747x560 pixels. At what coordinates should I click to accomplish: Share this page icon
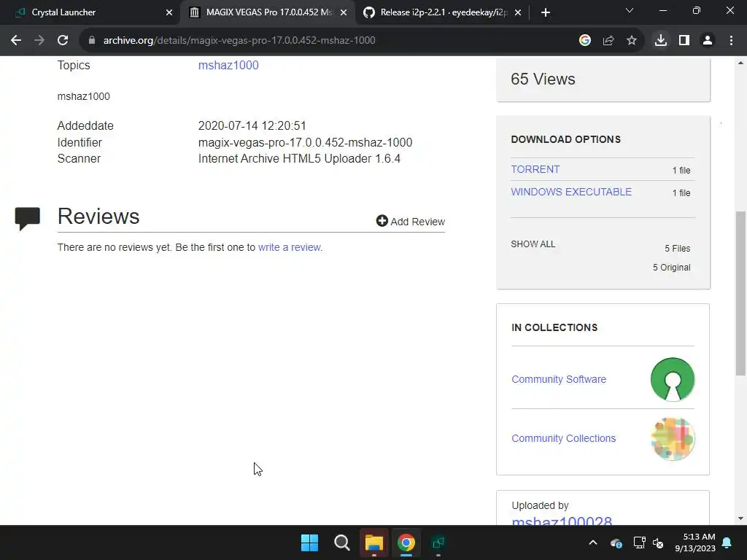[608, 41]
